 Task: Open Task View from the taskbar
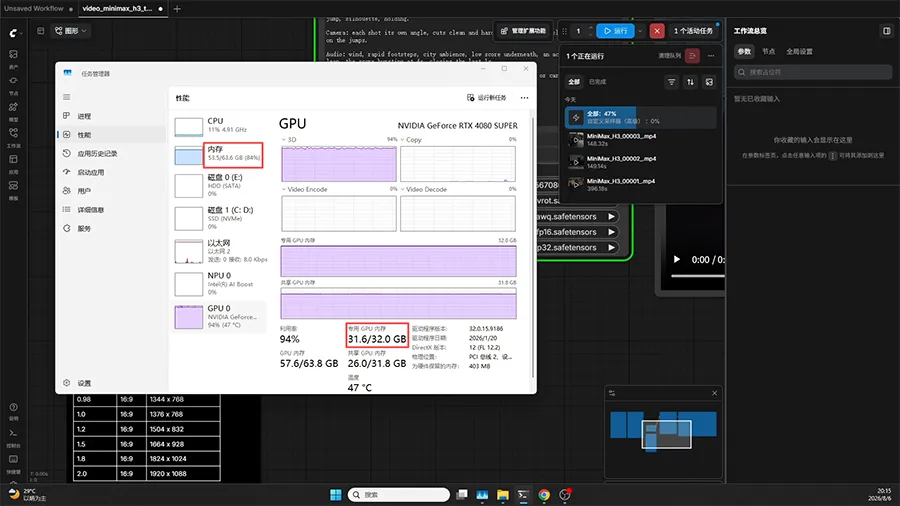(x=461, y=495)
